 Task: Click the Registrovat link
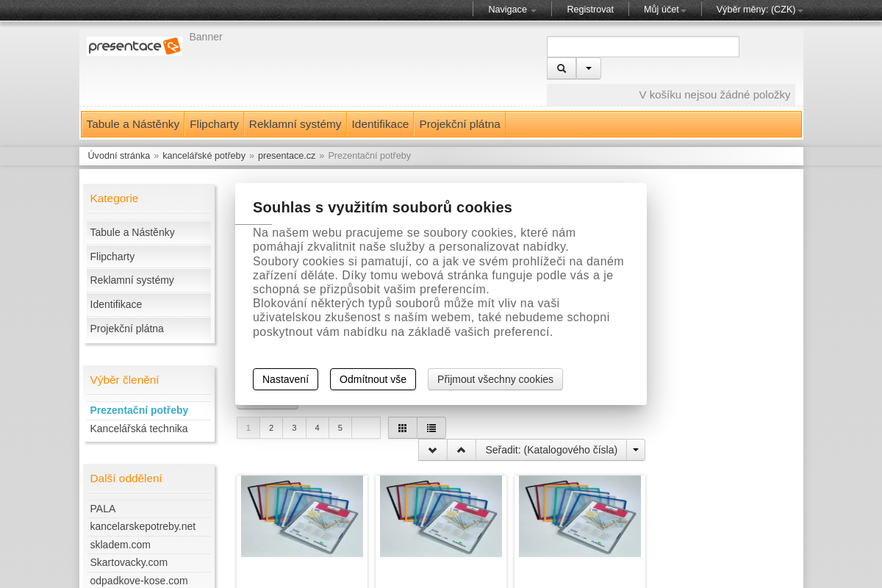[589, 10]
